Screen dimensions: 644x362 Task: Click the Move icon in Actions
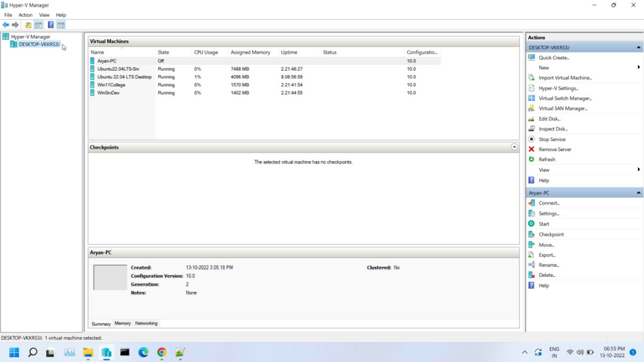(531, 245)
